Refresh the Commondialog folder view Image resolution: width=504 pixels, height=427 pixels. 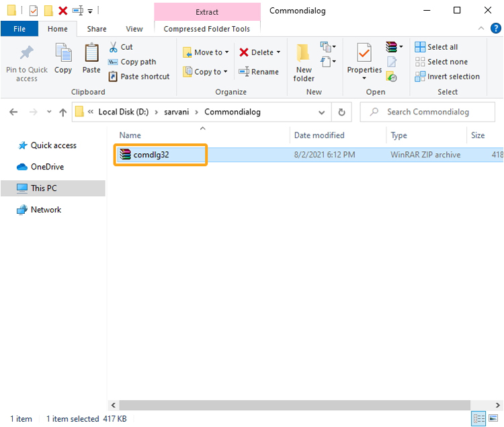pos(341,112)
